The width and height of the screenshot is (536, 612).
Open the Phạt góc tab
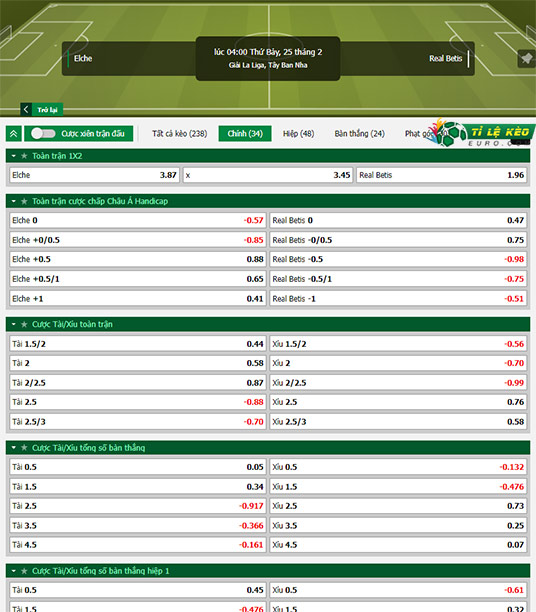click(419, 134)
